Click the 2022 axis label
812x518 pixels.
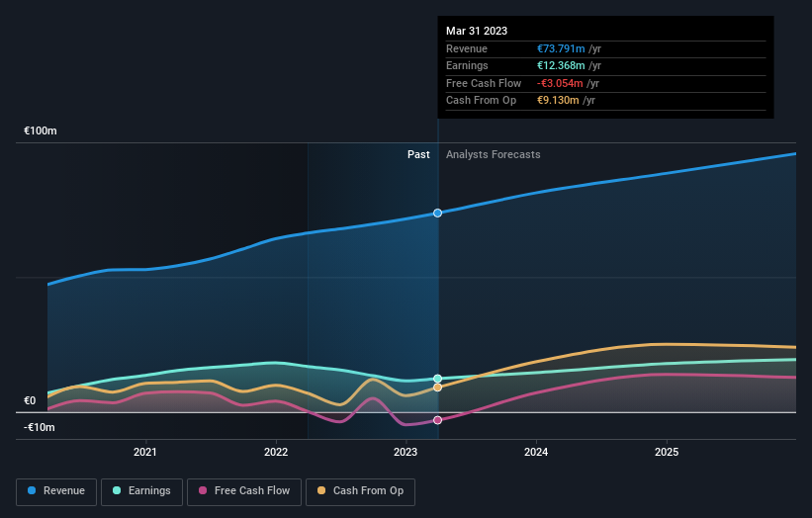276,452
